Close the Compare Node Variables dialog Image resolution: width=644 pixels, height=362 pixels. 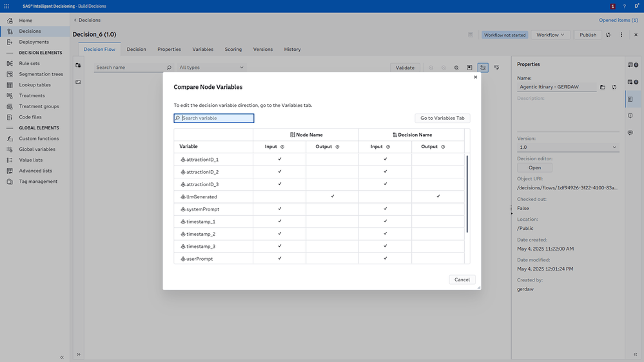(x=476, y=77)
